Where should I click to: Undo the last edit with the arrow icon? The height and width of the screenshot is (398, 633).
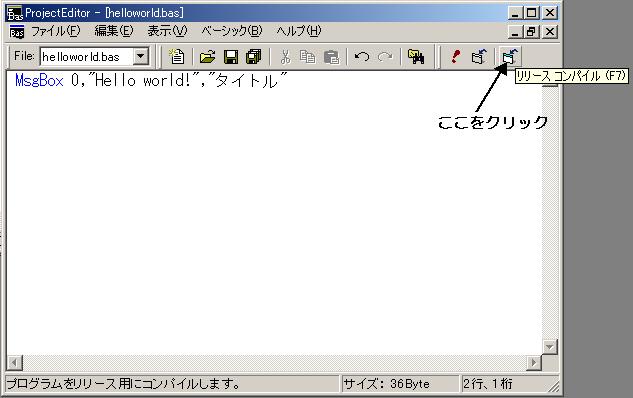click(x=362, y=57)
